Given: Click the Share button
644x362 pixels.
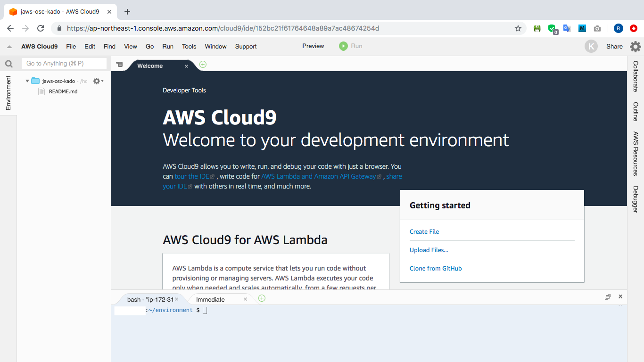Looking at the screenshot, I should [x=614, y=46].
